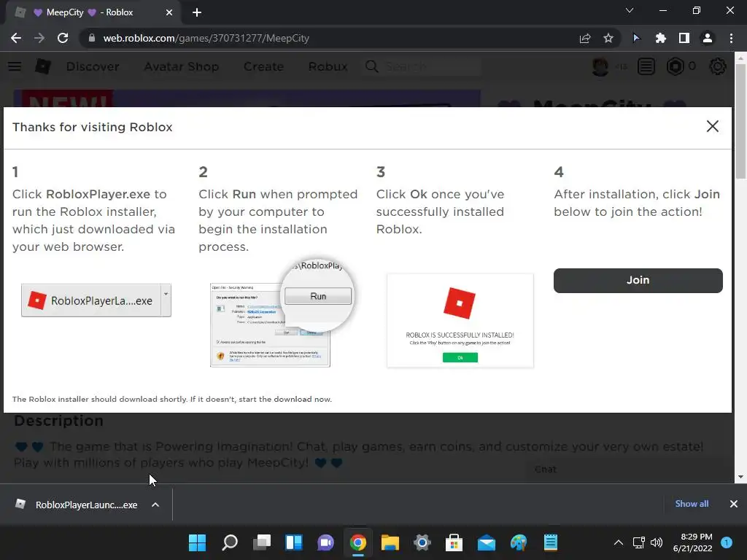This screenshot has height=560, width=747.
Task: Open File Explorer on taskbar
Action: tap(390, 542)
